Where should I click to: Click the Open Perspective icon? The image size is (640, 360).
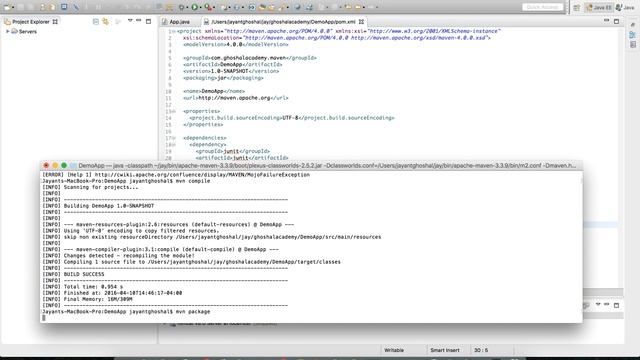[x=576, y=7]
